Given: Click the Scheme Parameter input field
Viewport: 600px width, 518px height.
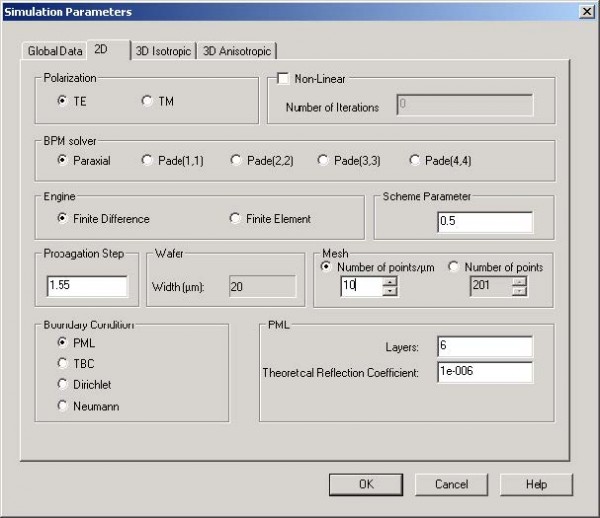Looking at the screenshot, I should tap(485, 222).
